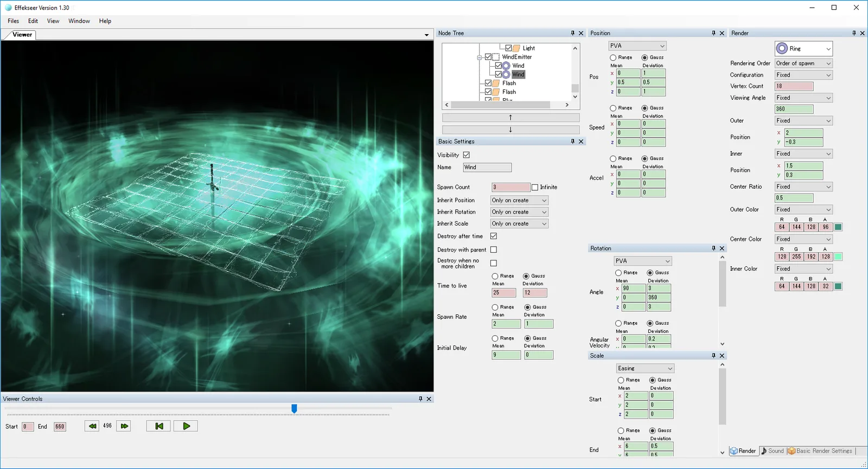Play the effect animation
The height and width of the screenshot is (469, 868).
coord(186,426)
